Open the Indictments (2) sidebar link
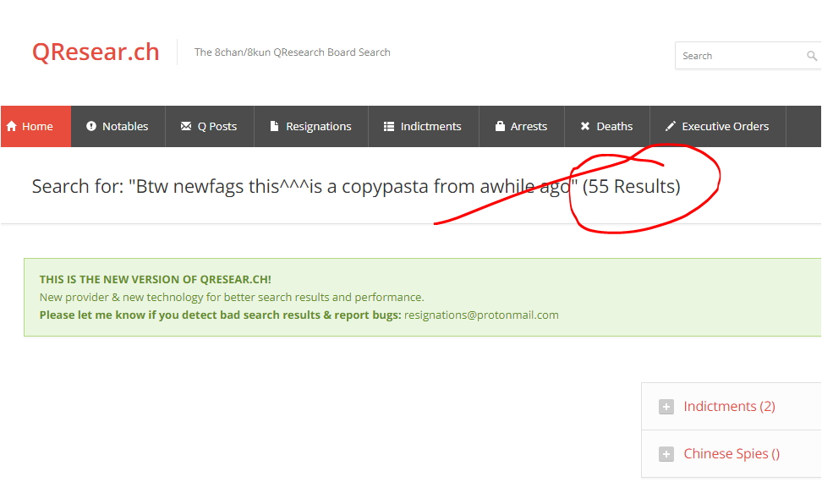 [729, 407]
